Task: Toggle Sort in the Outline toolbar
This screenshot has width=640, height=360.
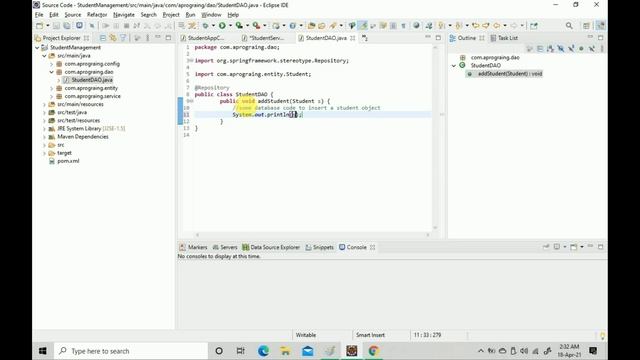Action: [x=550, y=49]
